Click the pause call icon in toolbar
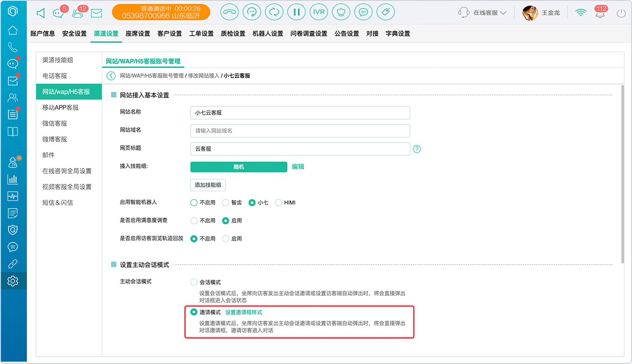This screenshot has height=364, width=632. (x=296, y=12)
